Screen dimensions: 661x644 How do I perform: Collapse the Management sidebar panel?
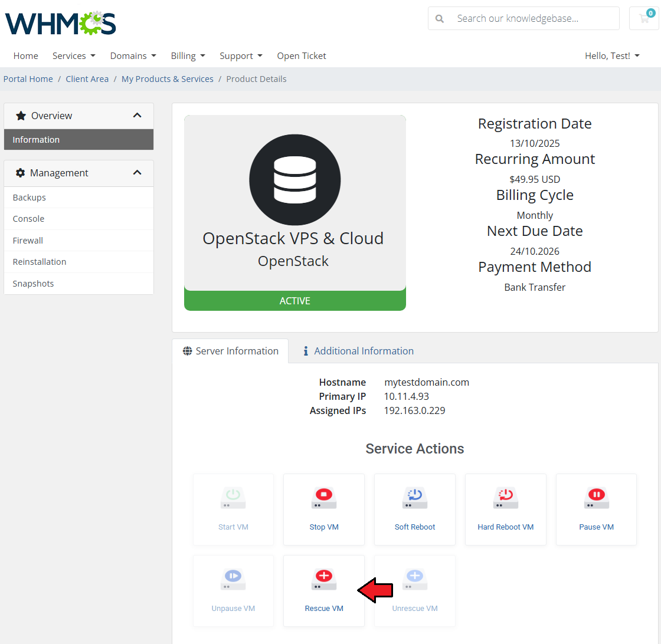point(137,173)
